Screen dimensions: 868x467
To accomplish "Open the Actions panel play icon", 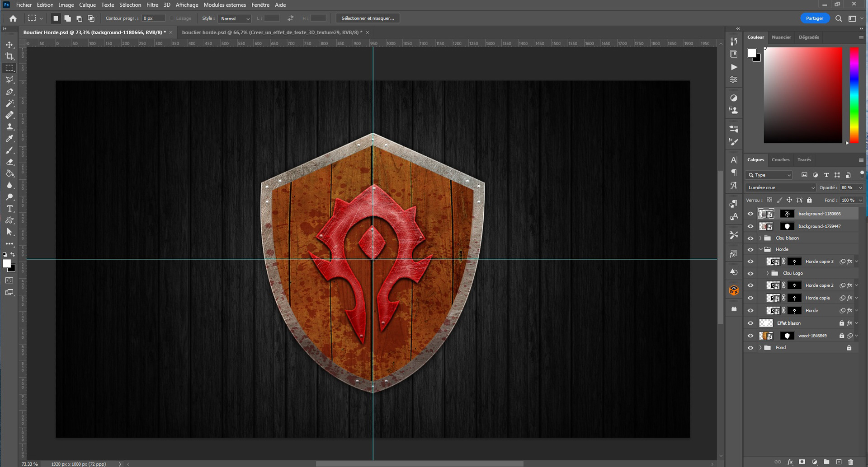I will click(734, 67).
